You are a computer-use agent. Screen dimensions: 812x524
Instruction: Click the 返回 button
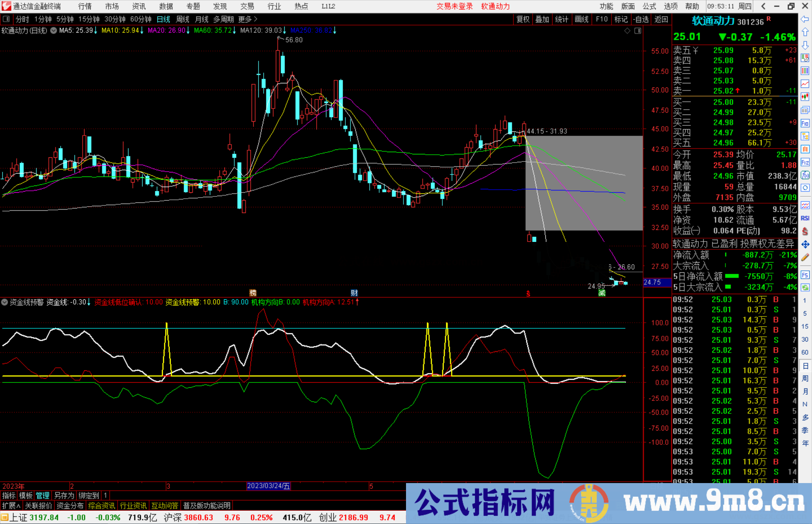click(661, 19)
